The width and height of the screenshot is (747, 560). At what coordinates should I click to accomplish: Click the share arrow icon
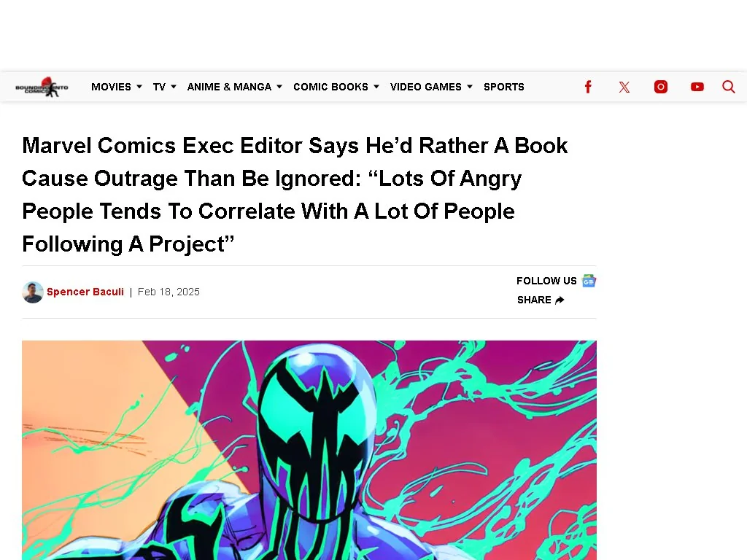pos(560,300)
